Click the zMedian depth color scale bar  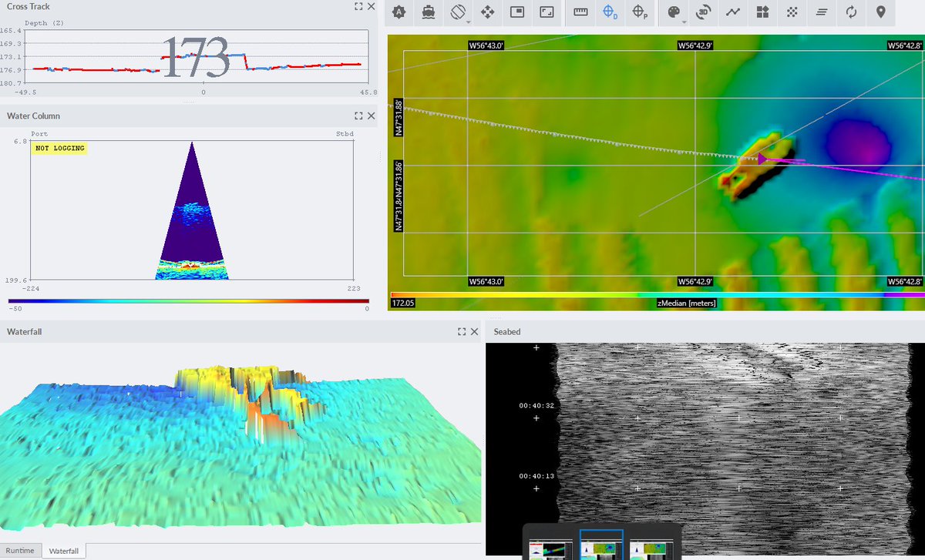(657, 294)
